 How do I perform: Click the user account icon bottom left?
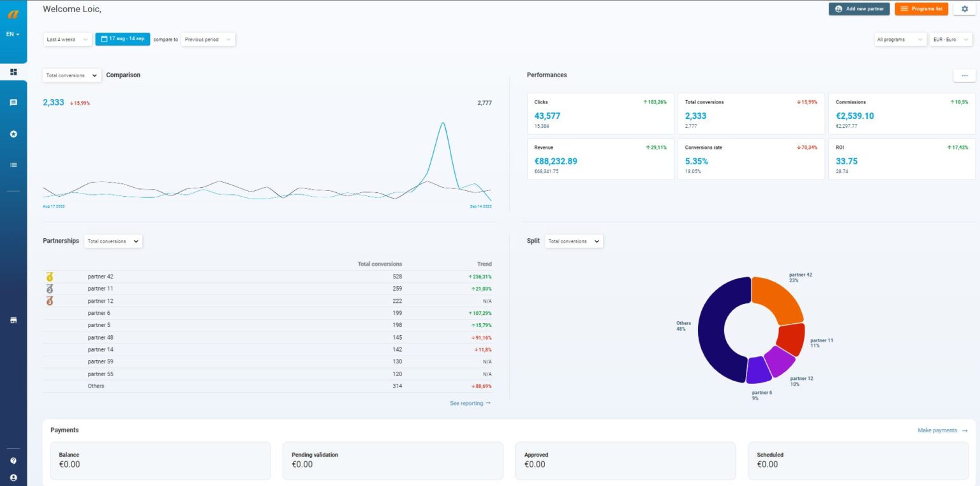pos(13,478)
